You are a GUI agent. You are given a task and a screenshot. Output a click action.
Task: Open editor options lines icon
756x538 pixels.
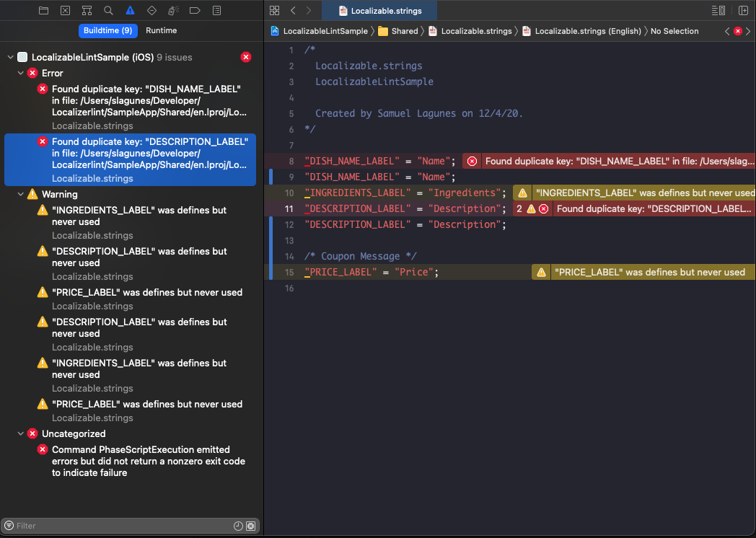(x=718, y=10)
